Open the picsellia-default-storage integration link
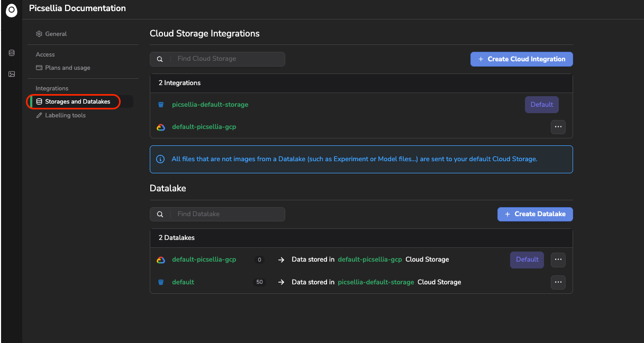644x343 pixels. (x=210, y=105)
